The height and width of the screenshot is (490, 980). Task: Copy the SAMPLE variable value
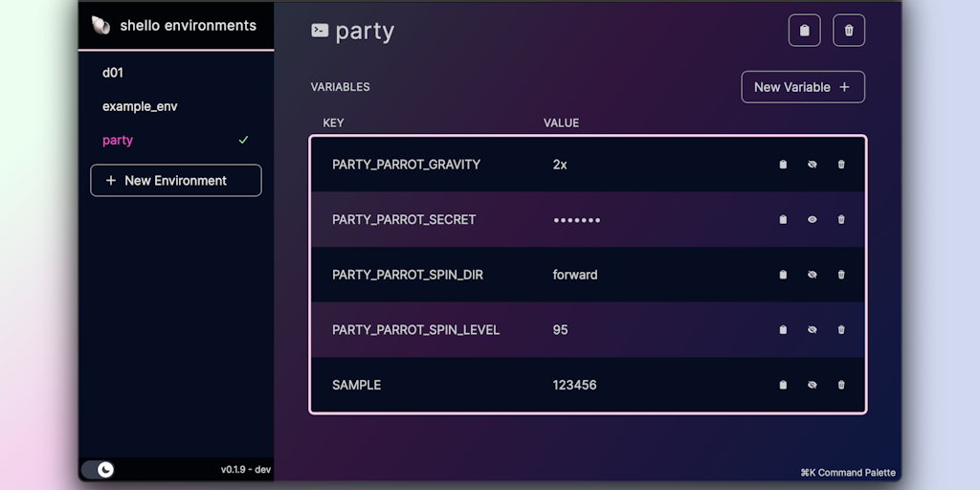(x=783, y=385)
